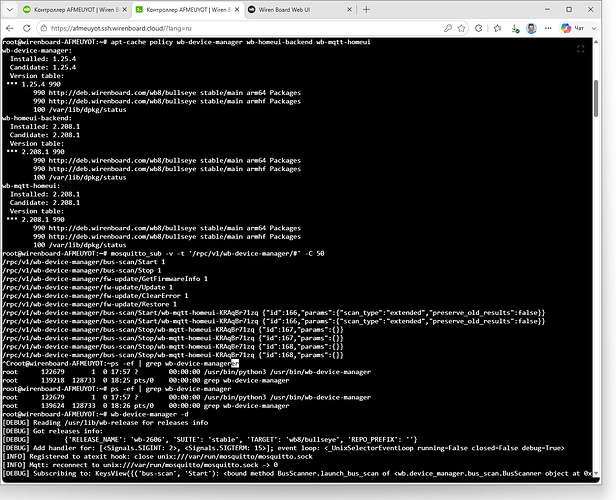The image size is (616, 500).
Task: Click the terminal scrollbar thumb
Action: coord(596,98)
